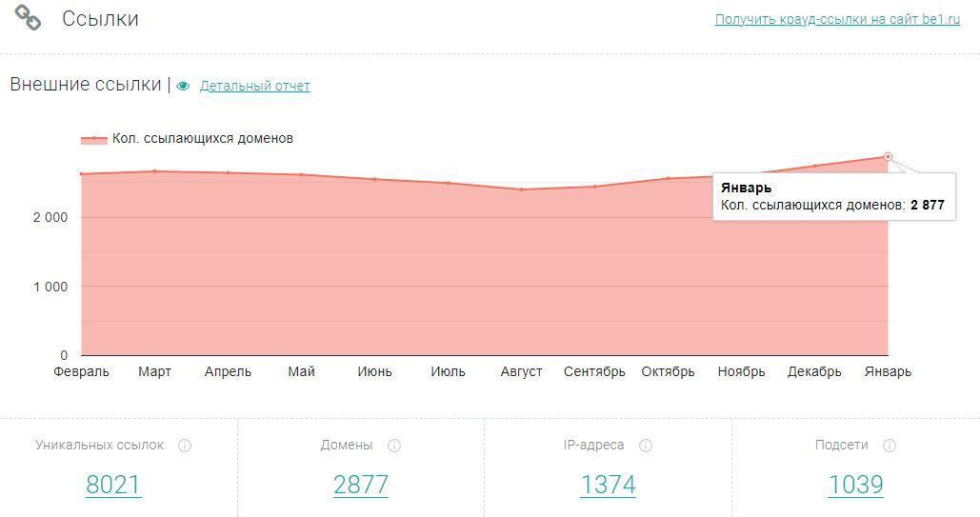This screenshot has width=980, height=517.
Task: Open the 1039 subnets value
Action: click(x=855, y=485)
